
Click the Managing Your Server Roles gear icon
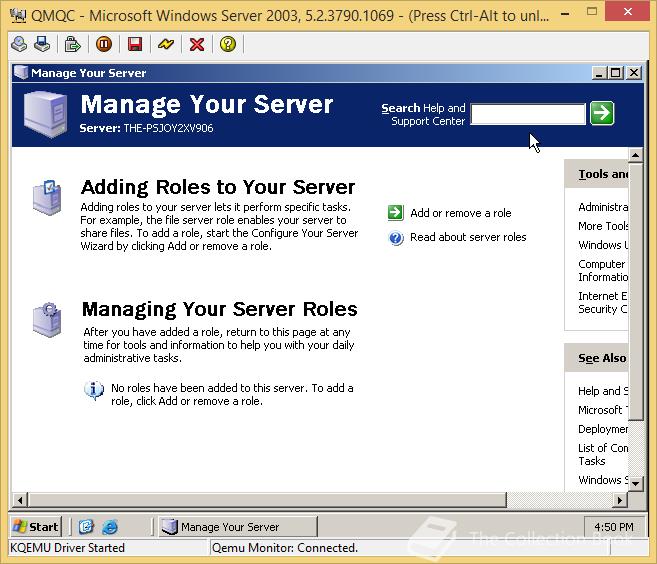(x=47, y=320)
